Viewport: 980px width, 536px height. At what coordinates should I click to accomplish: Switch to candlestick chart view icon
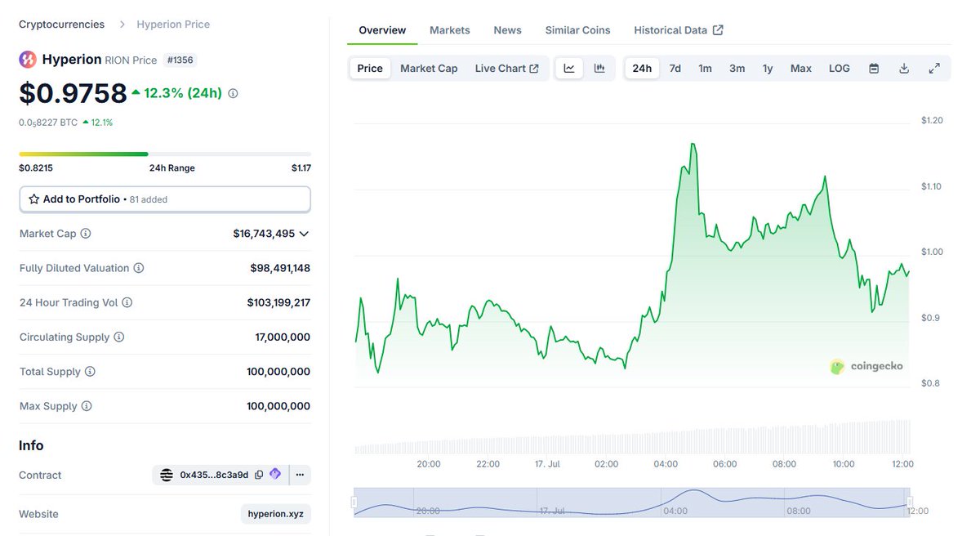click(599, 69)
